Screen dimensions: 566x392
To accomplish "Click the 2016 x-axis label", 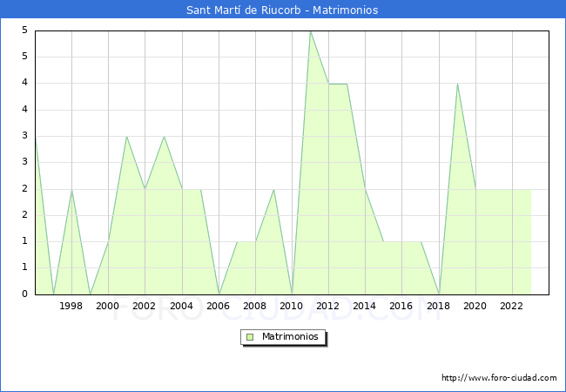I will pos(401,306).
